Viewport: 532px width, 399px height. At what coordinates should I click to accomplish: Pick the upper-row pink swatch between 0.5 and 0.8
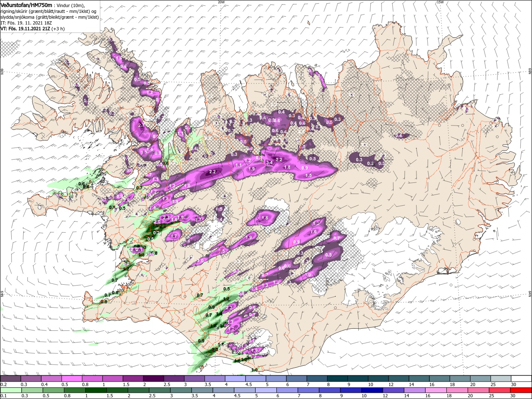(x=71, y=378)
